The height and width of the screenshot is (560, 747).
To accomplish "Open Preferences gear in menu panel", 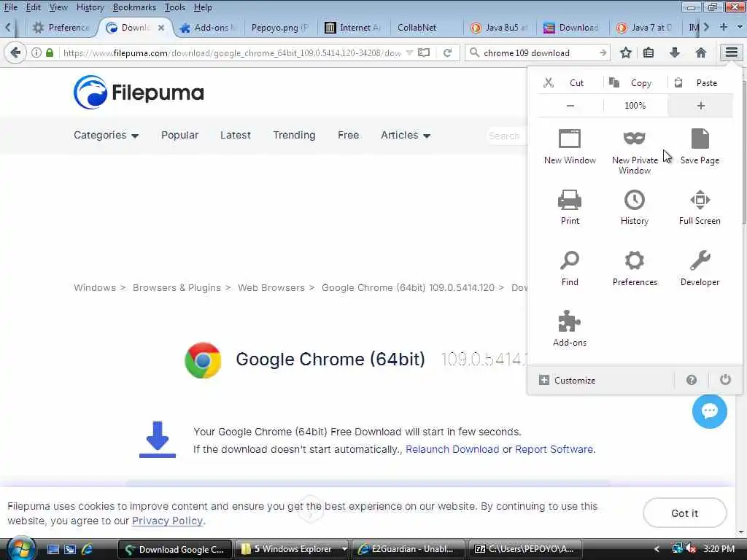I will tap(635, 268).
